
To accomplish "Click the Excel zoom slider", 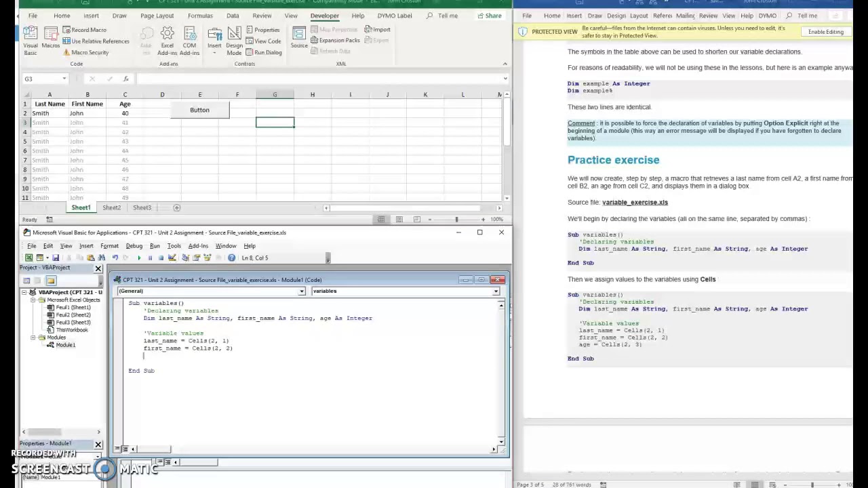I will (x=456, y=219).
